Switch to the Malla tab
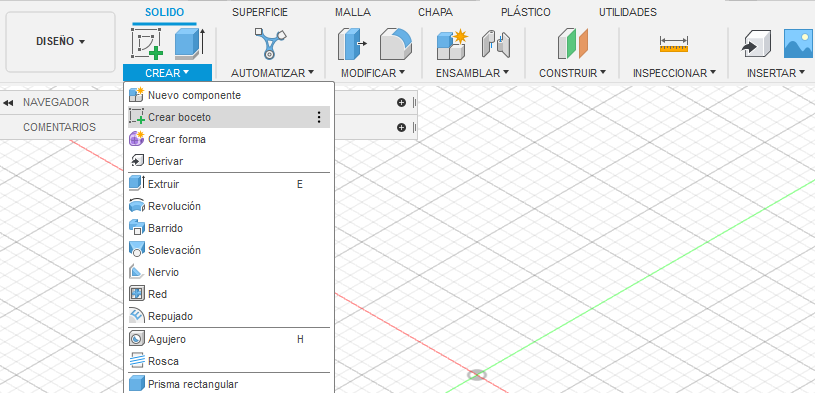Image resolution: width=815 pixels, height=393 pixels. point(353,12)
